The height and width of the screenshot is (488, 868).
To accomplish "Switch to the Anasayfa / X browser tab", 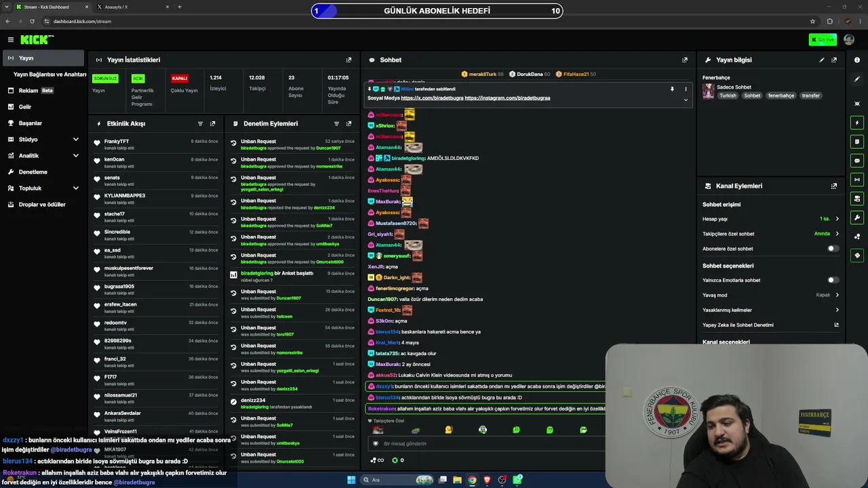I will click(132, 7).
